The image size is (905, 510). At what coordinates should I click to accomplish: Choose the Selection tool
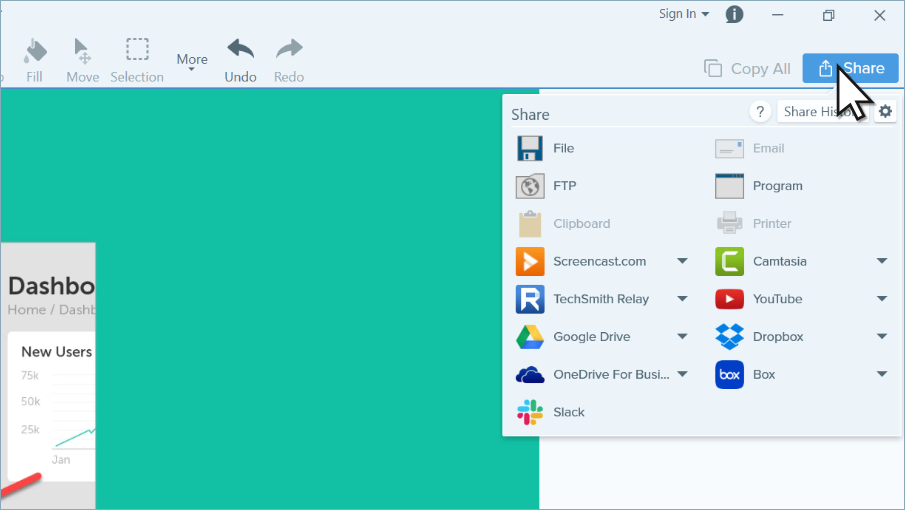[x=137, y=59]
